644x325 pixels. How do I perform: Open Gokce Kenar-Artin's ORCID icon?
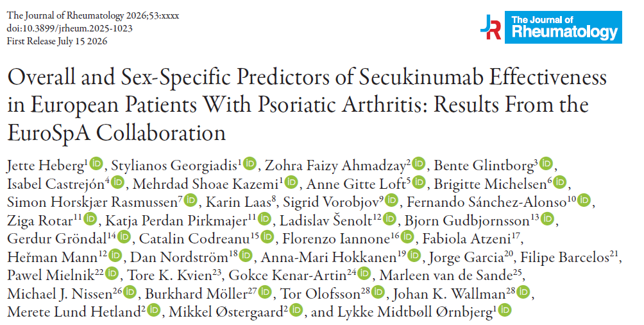tap(364, 274)
